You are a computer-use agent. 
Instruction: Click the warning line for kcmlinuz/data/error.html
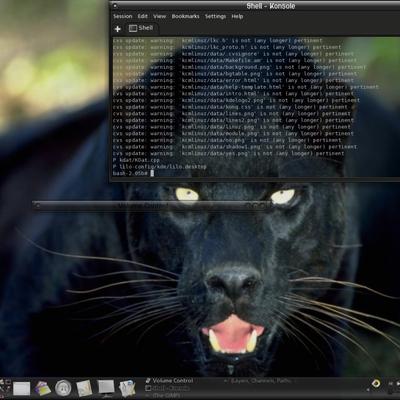coord(233,80)
